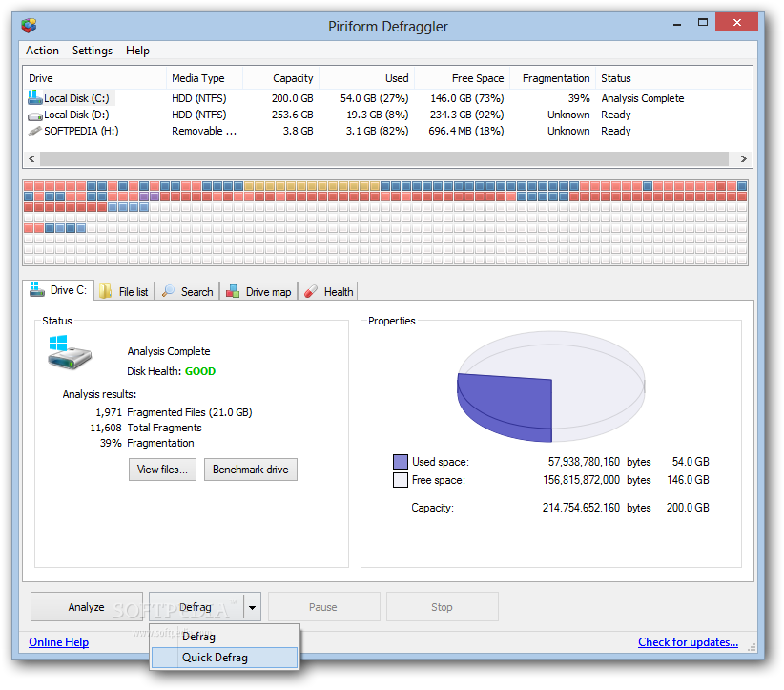Image resolution: width=784 pixels, height=690 pixels.
Task: Sort by the Free Space column header
Action: tap(463, 78)
